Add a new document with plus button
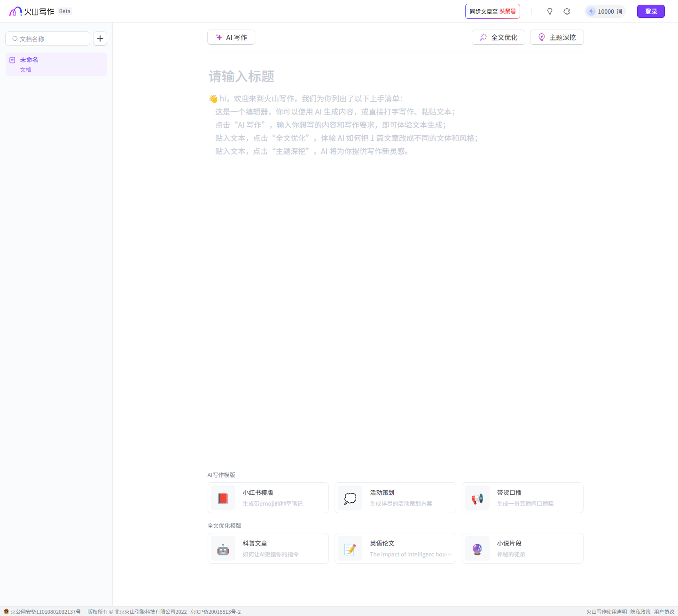 (100, 38)
